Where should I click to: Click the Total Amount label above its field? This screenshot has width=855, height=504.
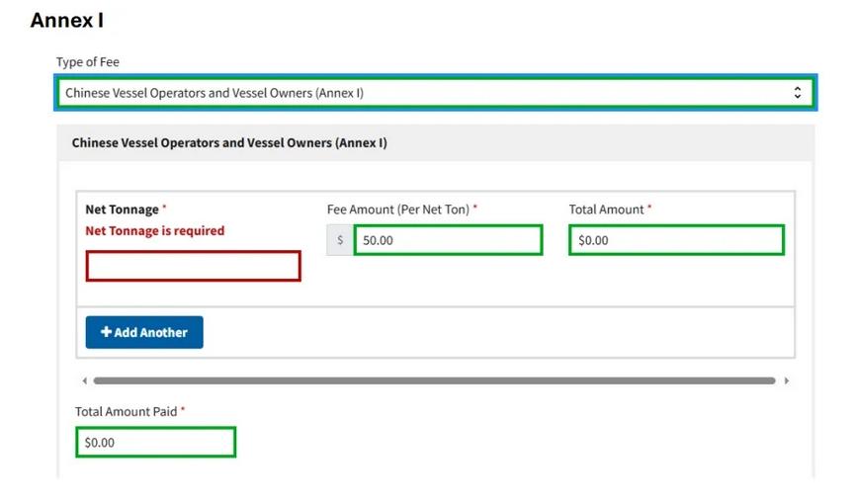click(606, 210)
